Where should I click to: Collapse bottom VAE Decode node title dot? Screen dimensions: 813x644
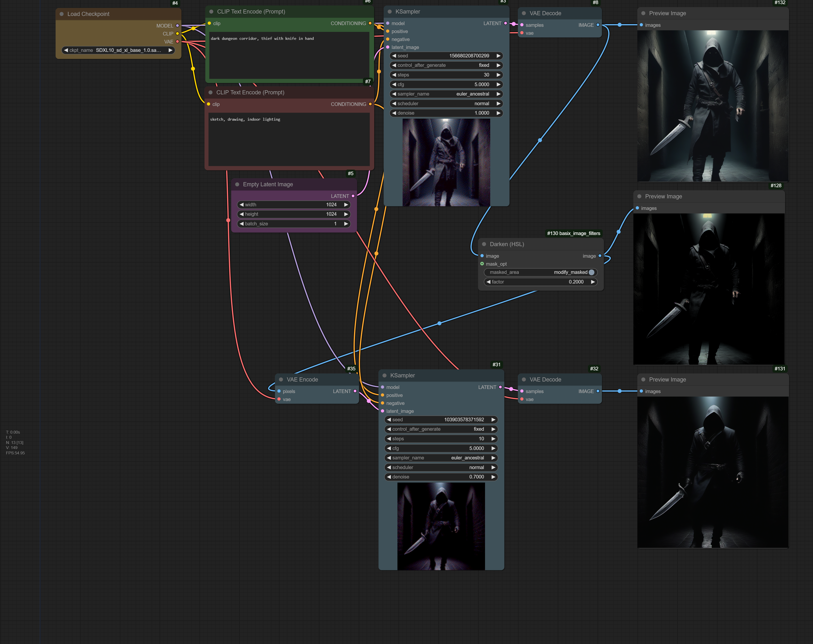(x=524, y=379)
